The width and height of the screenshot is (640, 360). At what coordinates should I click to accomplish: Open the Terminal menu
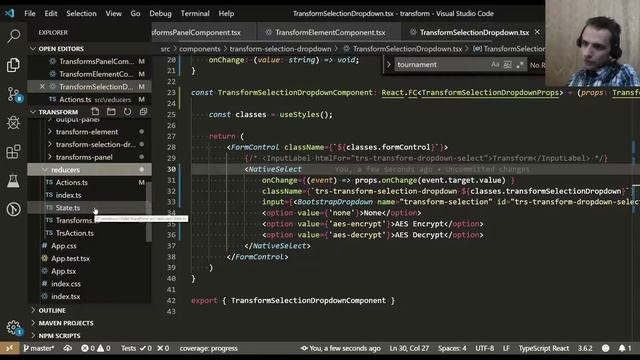[195, 13]
